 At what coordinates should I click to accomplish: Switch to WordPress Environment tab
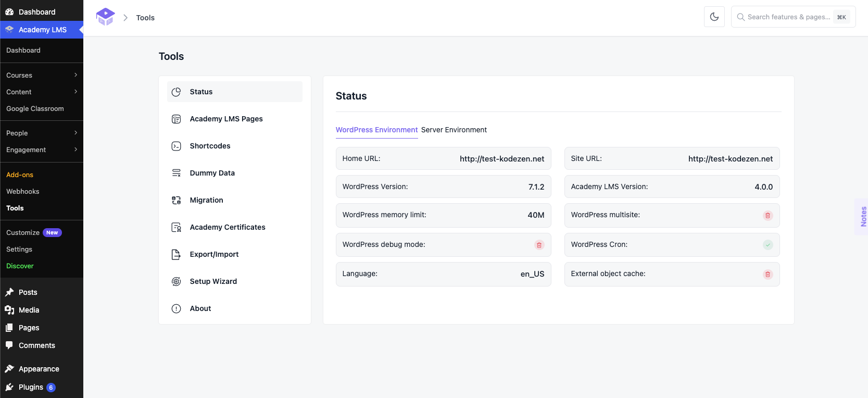376,130
